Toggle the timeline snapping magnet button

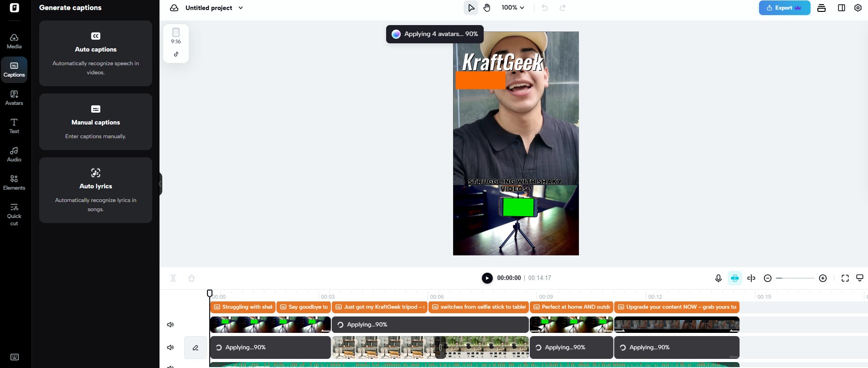tap(735, 278)
